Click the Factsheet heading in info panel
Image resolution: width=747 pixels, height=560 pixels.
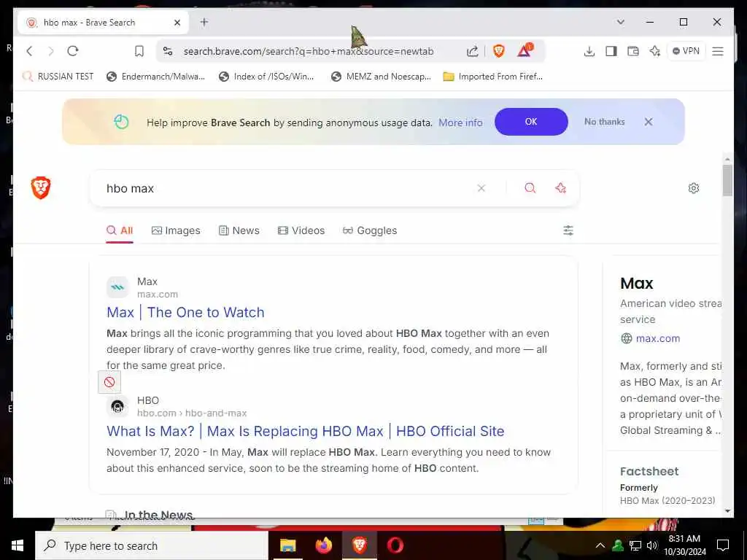click(649, 472)
